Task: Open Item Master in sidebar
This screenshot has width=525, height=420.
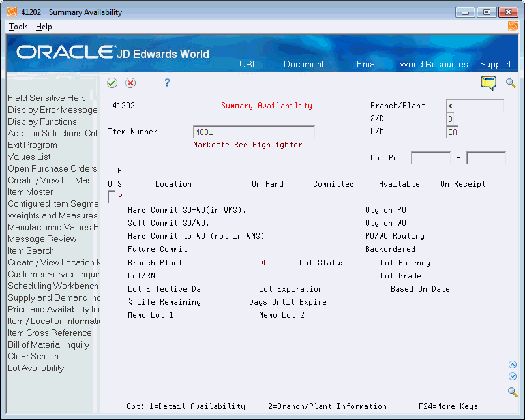Action: (x=31, y=192)
